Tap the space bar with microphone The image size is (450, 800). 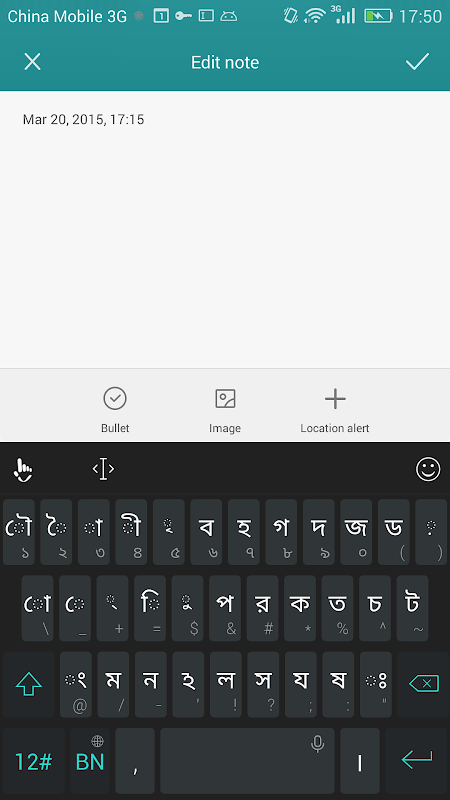tap(247, 761)
